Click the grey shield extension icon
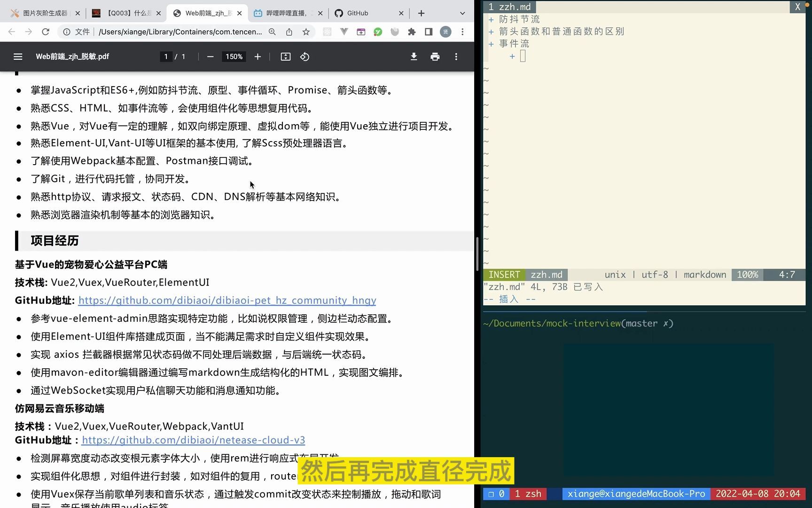Image resolution: width=812 pixels, height=508 pixels. 395,32
